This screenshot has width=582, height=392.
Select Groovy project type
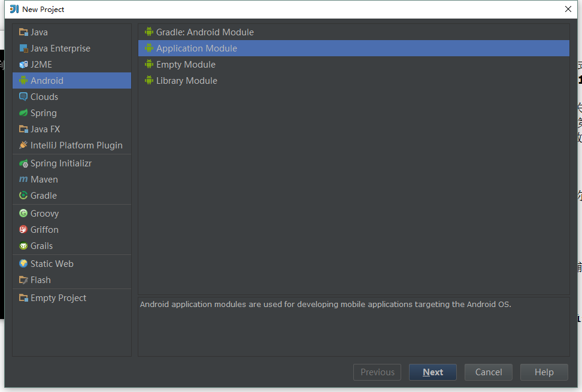point(72,213)
